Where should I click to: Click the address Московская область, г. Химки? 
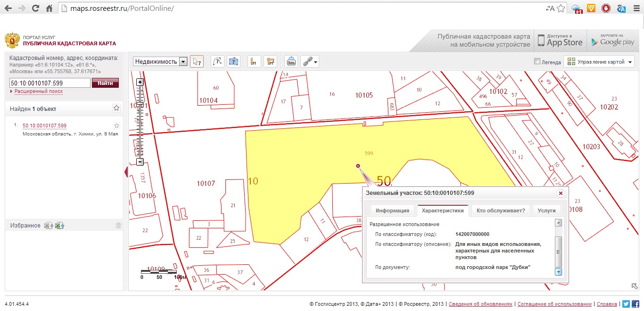point(70,134)
